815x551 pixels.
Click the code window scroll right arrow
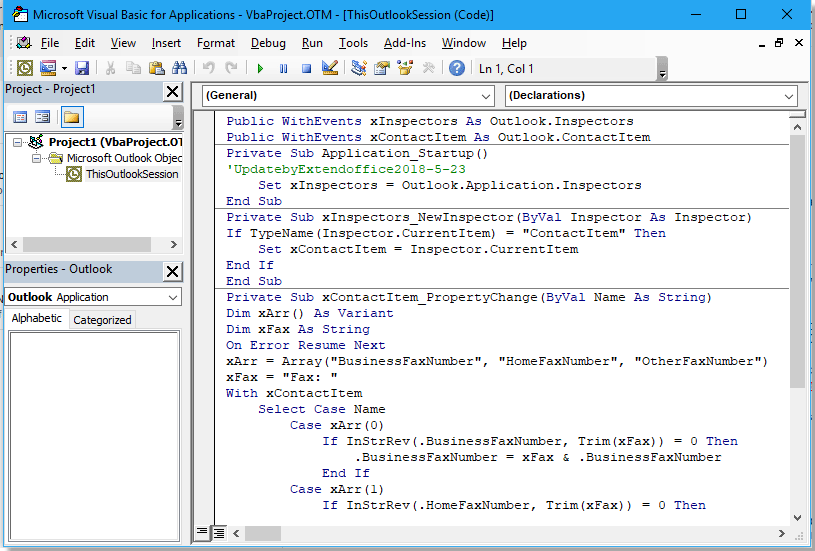[782, 533]
